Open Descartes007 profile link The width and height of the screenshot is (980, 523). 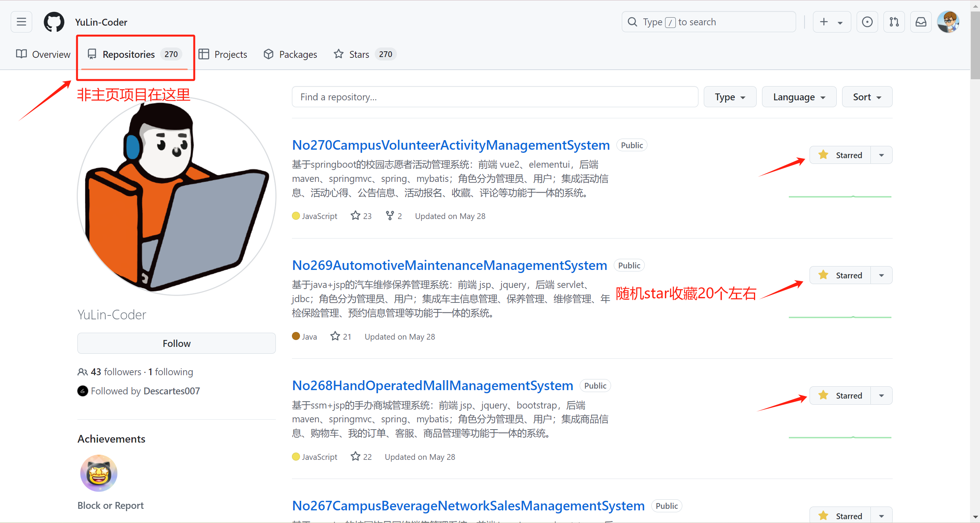pyautogui.click(x=172, y=391)
